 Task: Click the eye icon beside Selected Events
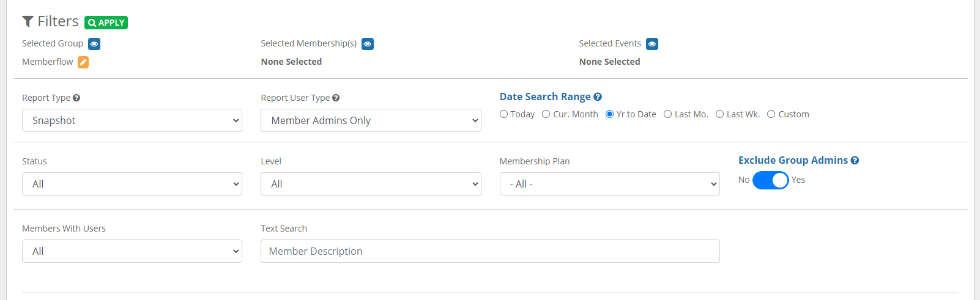point(652,44)
